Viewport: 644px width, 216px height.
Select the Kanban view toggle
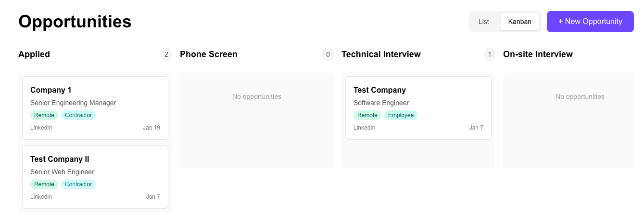tap(519, 22)
